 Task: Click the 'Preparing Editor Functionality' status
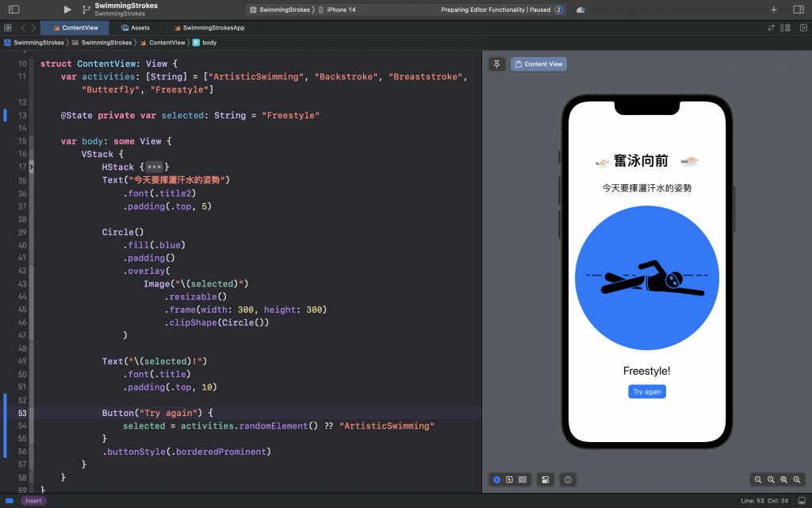(x=496, y=10)
